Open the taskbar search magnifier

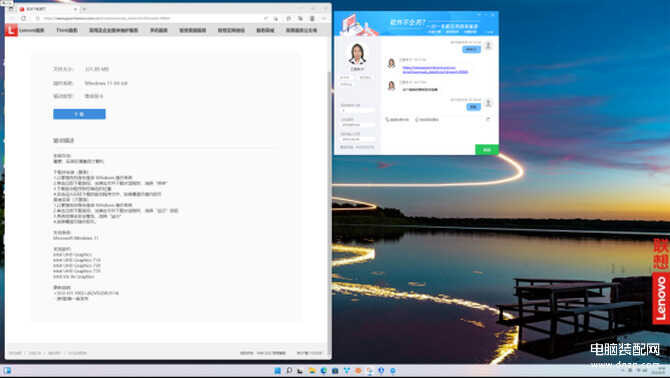pyautogui.click(x=289, y=370)
